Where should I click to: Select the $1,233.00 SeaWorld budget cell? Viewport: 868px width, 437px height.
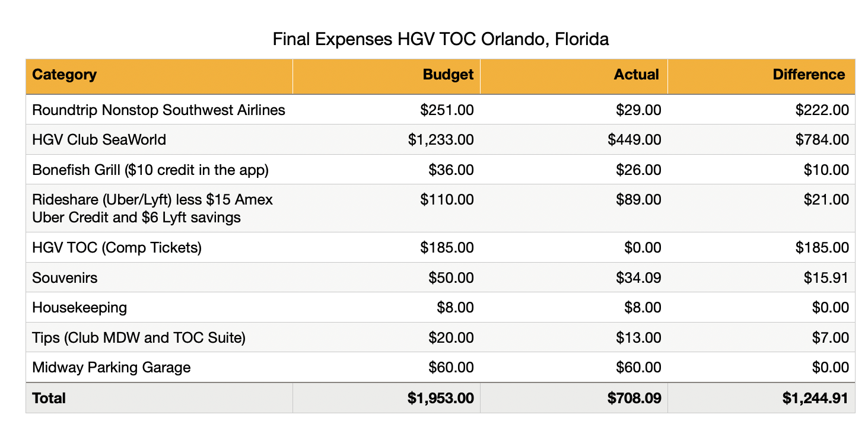tap(441, 140)
